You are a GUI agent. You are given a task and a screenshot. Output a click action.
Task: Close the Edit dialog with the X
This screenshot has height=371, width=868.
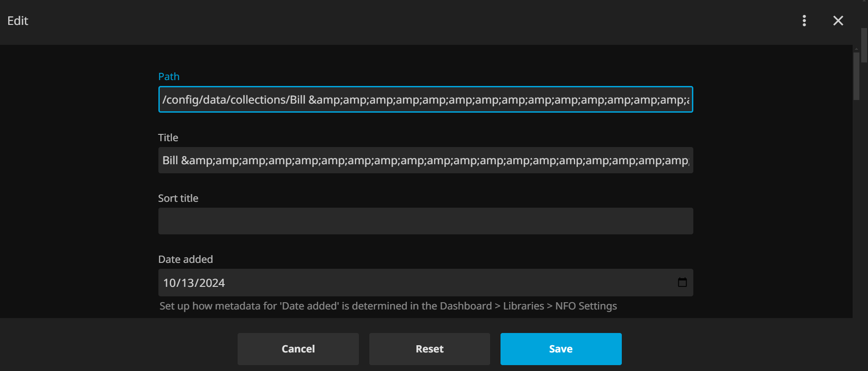838,21
